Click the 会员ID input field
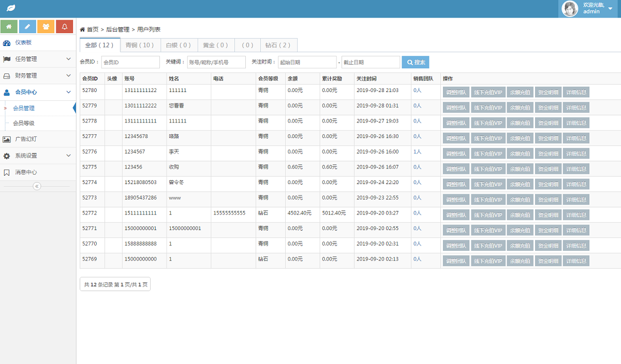The width and height of the screenshot is (621, 364). tap(130, 62)
